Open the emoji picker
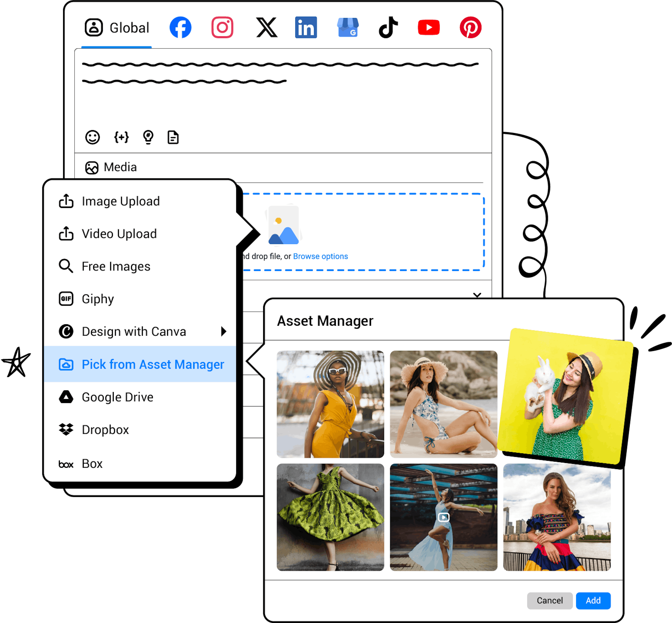 coord(92,137)
